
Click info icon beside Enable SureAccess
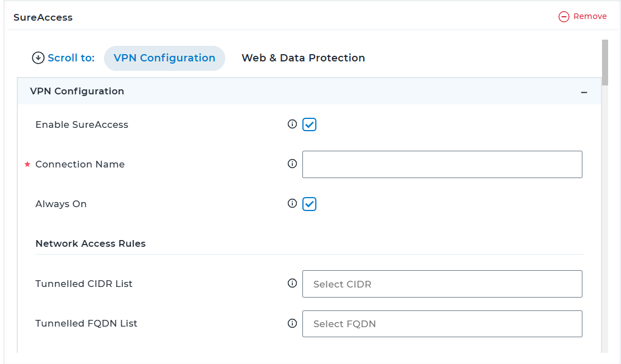pyautogui.click(x=292, y=124)
